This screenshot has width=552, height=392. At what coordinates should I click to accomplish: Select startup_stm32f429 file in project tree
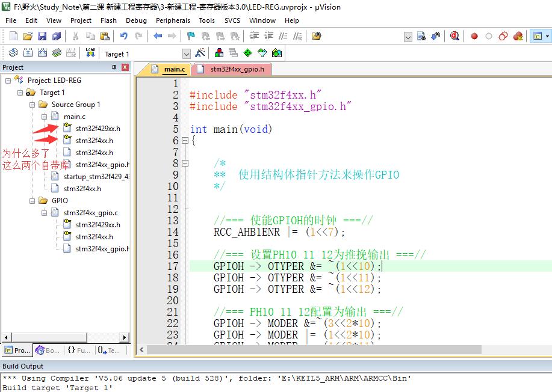(96, 177)
